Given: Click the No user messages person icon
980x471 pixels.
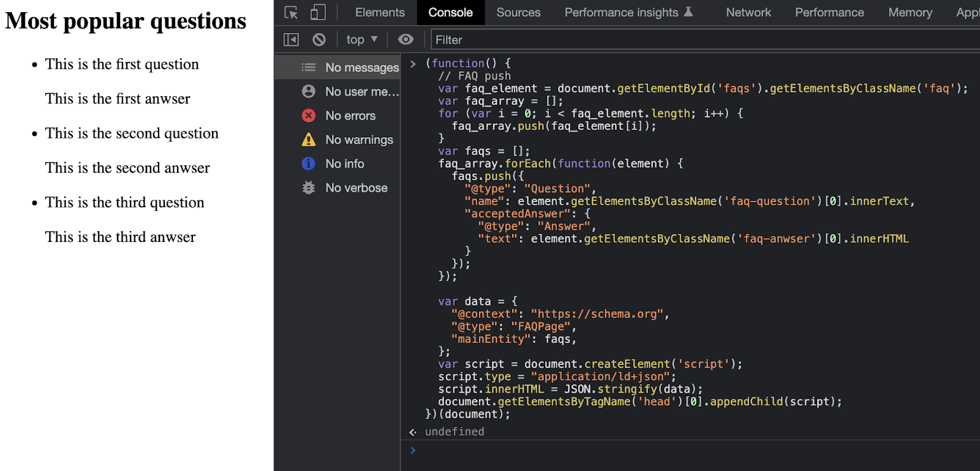Looking at the screenshot, I should coord(309,91).
